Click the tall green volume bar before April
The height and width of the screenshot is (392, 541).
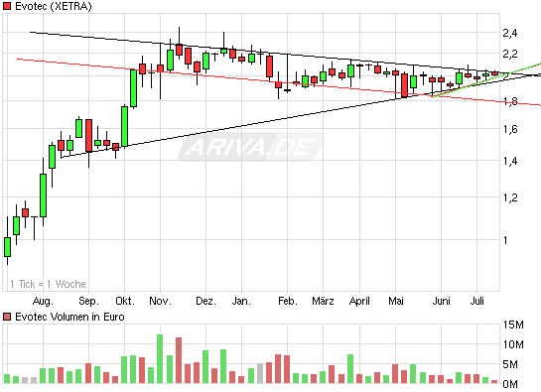click(x=350, y=369)
